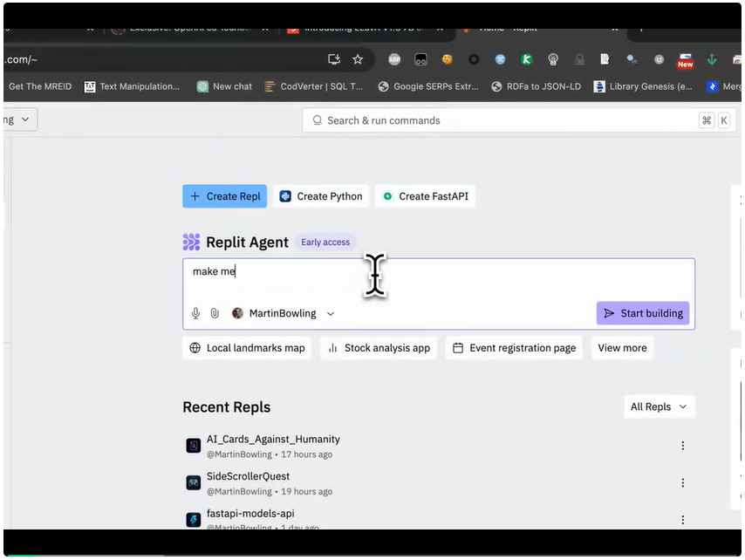Click the lock extension icon
Viewport: 745px width, 560px height.
(x=579, y=59)
